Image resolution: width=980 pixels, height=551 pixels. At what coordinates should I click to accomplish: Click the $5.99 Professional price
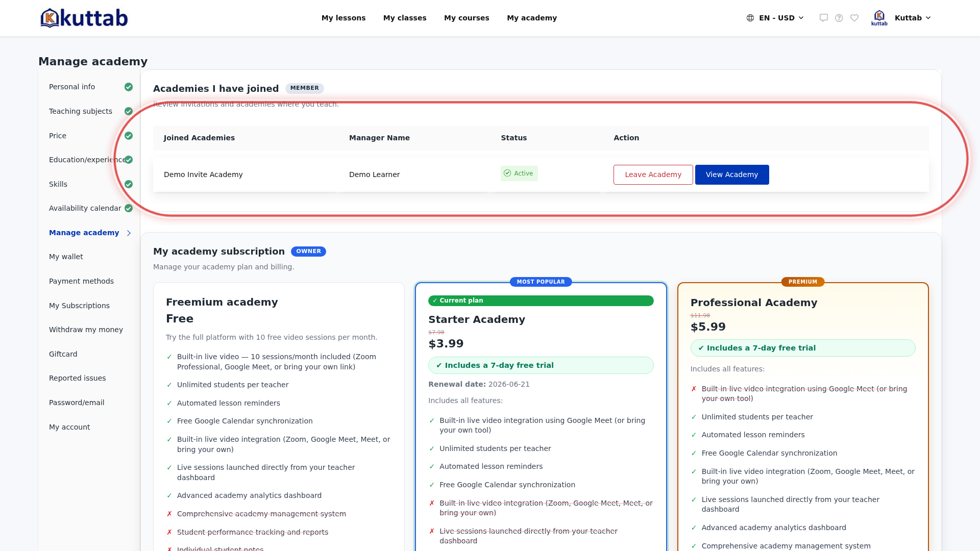708,327
